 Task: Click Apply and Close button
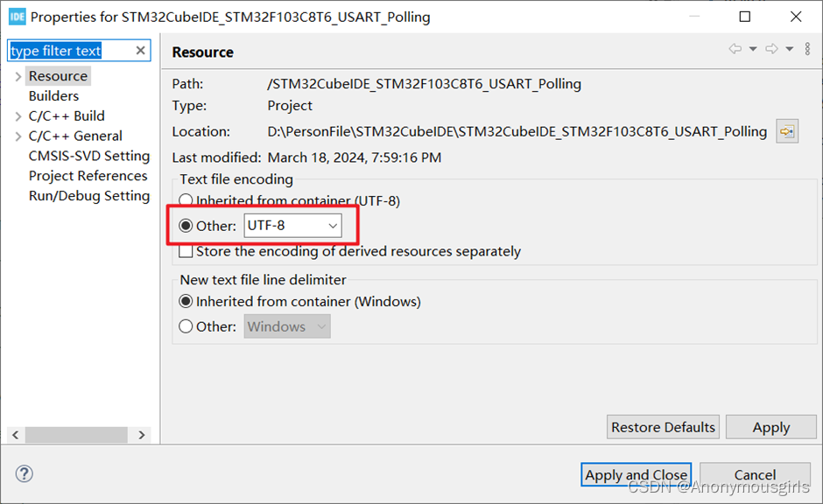[x=637, y=474]
